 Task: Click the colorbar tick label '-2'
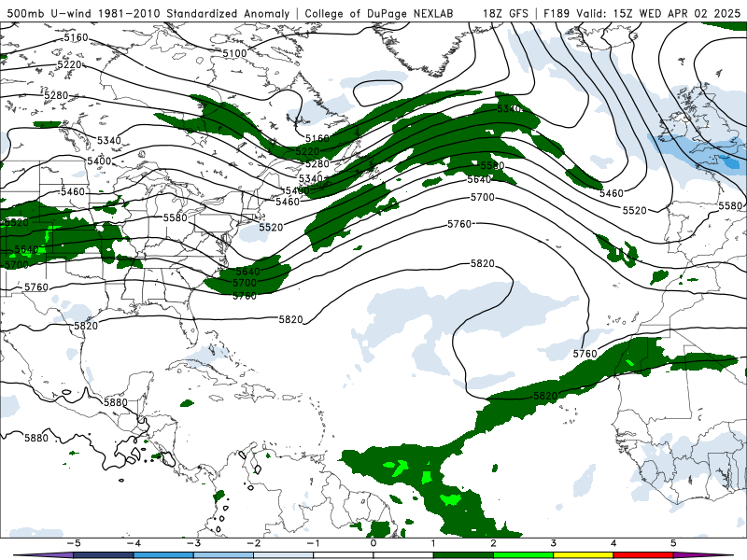(x=253, y=543)
